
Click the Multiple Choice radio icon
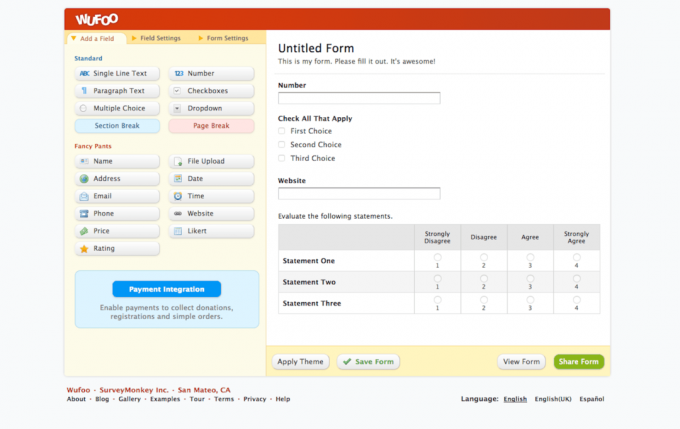(83, 108)
